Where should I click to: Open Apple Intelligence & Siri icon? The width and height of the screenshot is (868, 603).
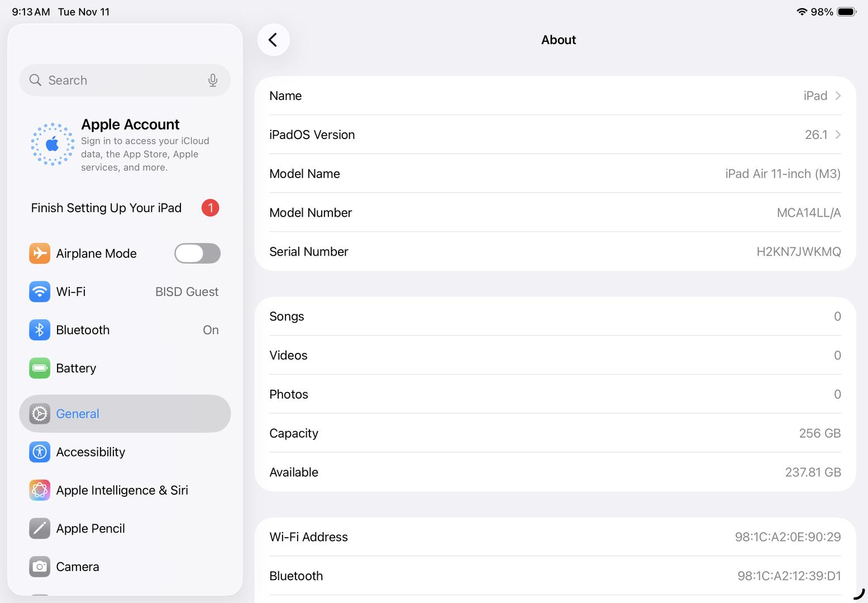(40, 490)
